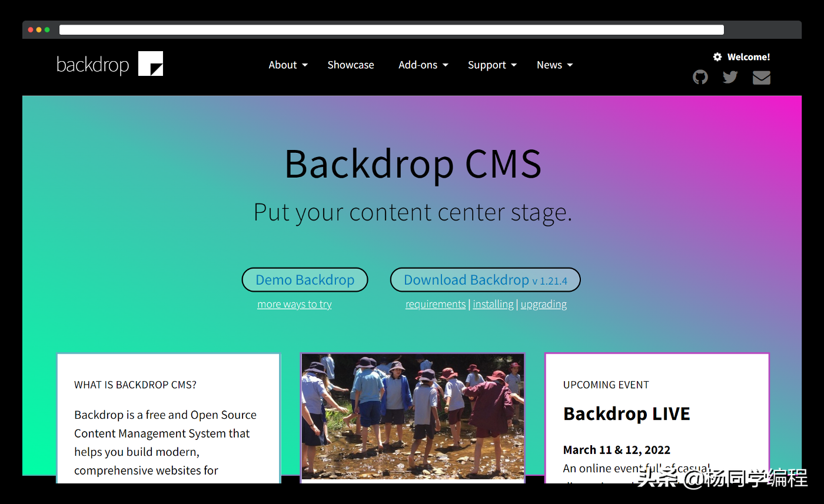Click the UPCOMING EVENT label
Screen dimensions: 824x504
(606, 385)
